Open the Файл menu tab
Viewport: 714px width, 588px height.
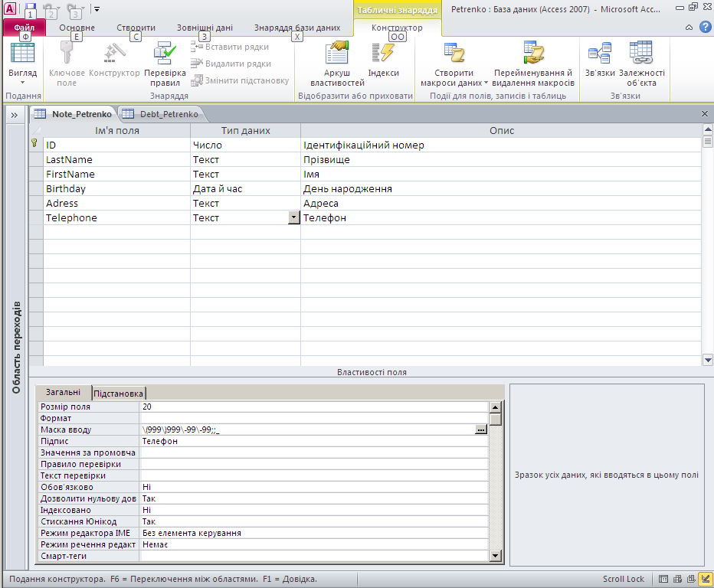[25, 28]
